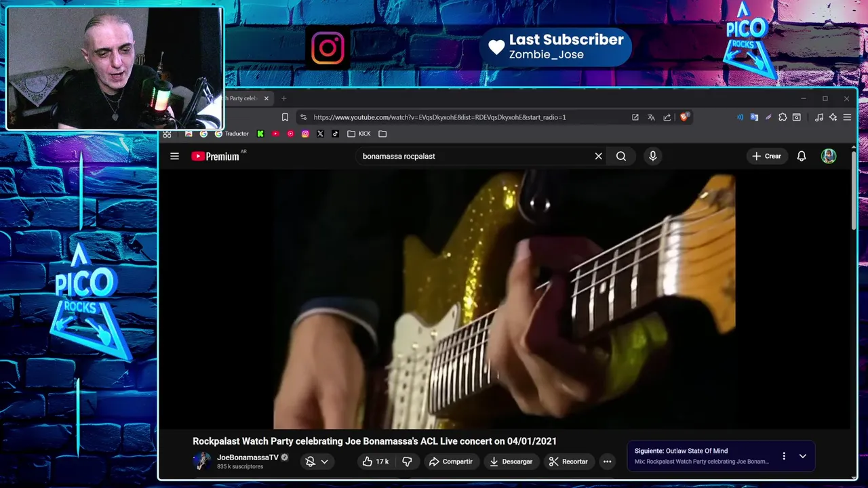
Task: Share this page from the address bar
Action: coord(667,117)
